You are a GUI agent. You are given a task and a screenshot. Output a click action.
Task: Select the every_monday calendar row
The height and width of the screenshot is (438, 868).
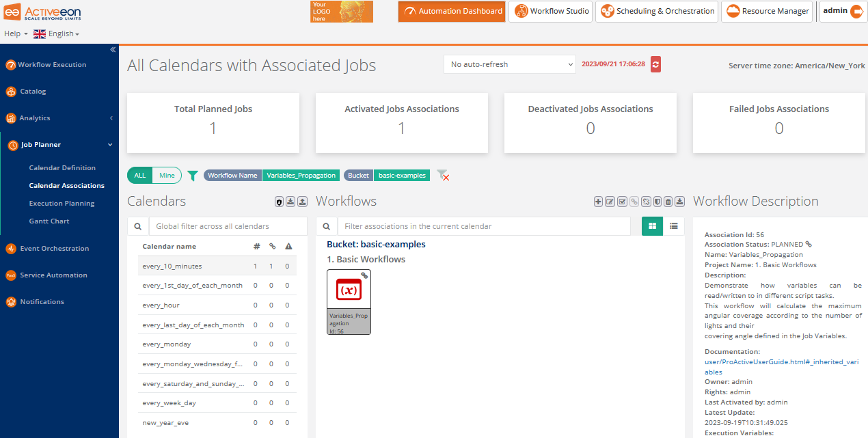217,344
